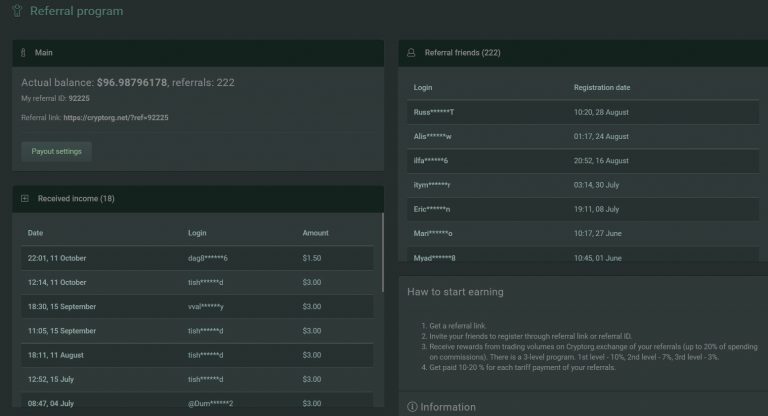Screen dimensions: 768x416
Task: Click referral friend itym******r
Action: [432, 185]
